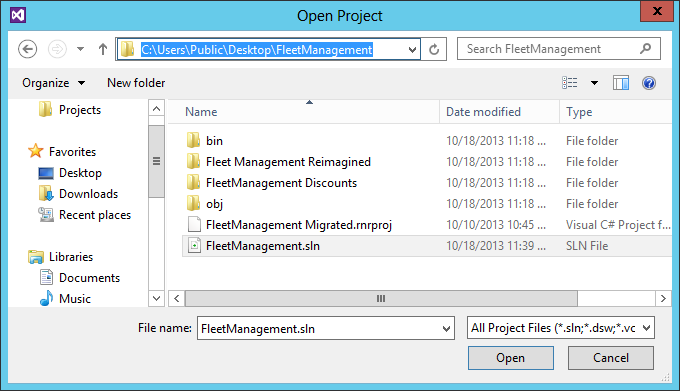Click the Open button
Screen dimensions: 680x391
pos(510,358)
